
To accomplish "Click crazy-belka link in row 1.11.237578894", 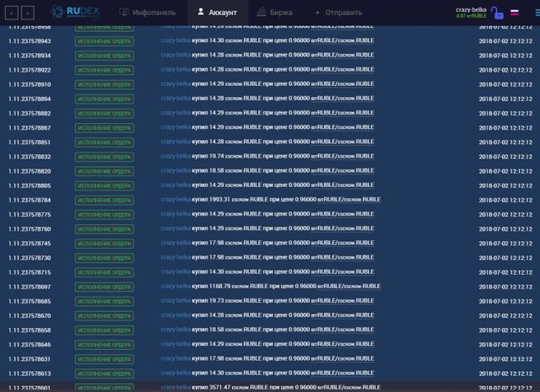I will tap(175, 99).
